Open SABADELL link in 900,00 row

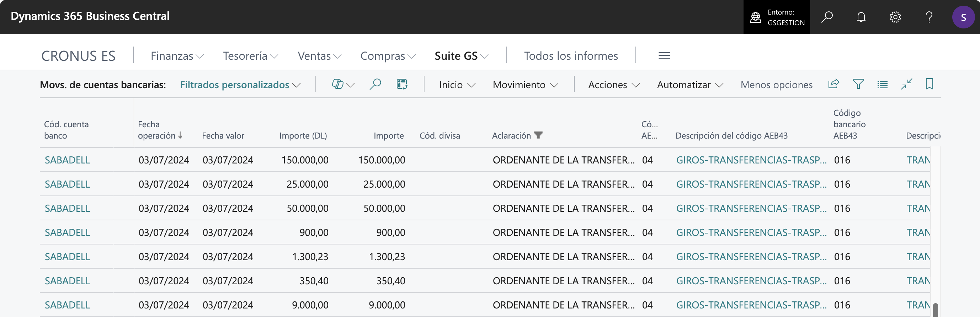(x=67, y=233)
